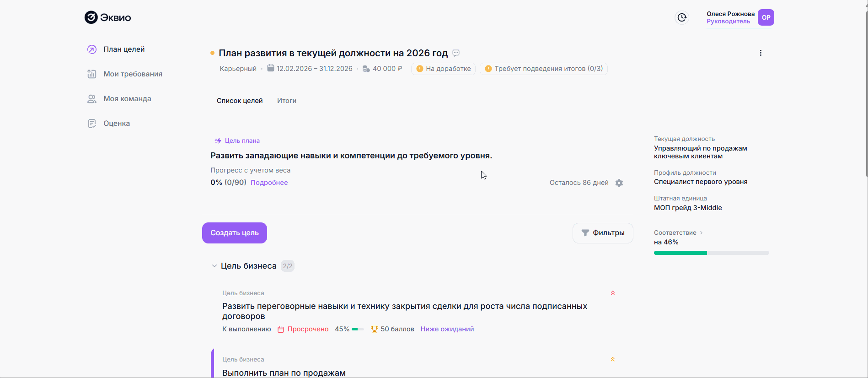Open the history clock icon in header

pyautogui.click(x=682, y=17)
